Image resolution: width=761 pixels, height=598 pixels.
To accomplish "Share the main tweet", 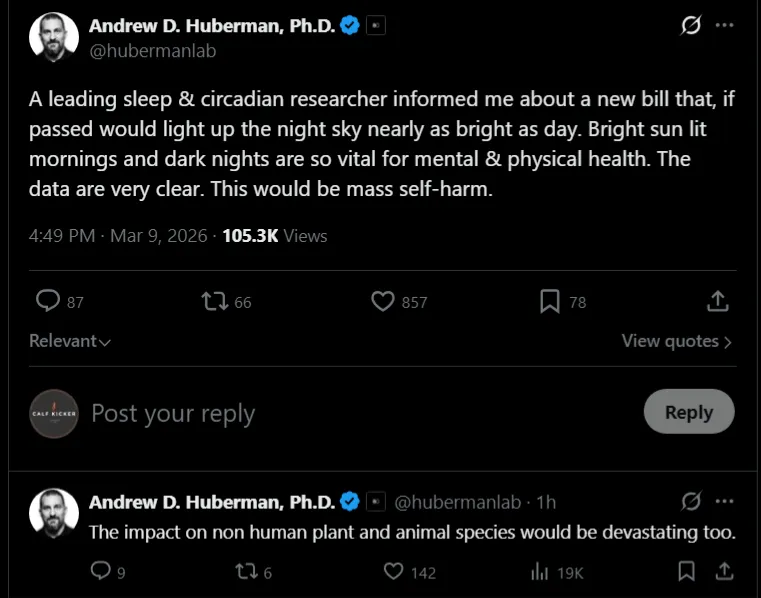I will [717, 301].
